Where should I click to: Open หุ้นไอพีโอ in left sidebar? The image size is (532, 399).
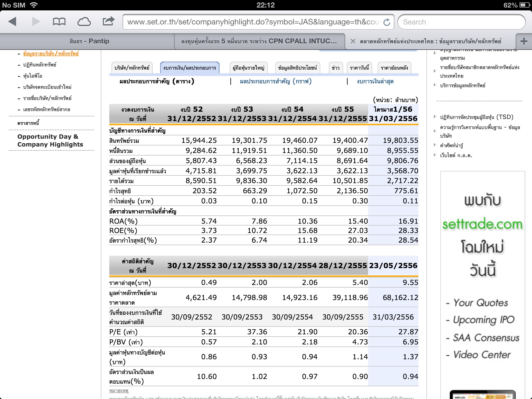coord(32,76)
